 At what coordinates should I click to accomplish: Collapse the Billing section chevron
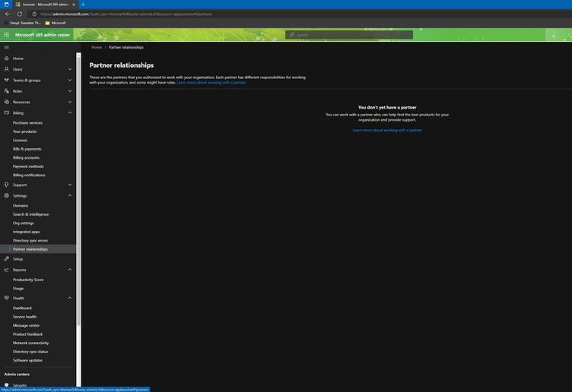click(x=70, y=113)
